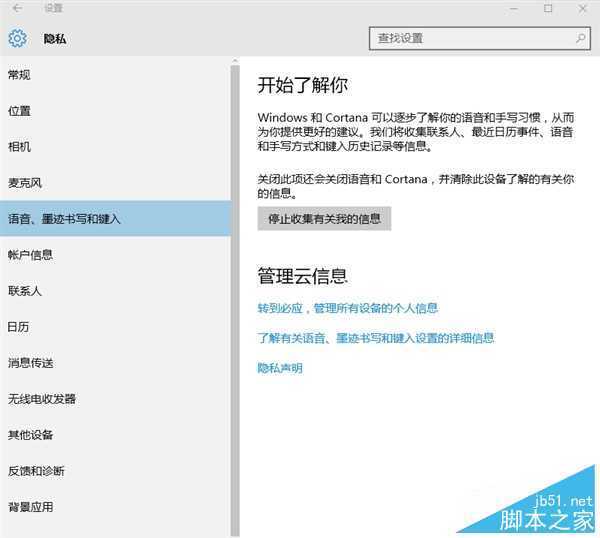This screenshot has height=538, width=600.
Task: Select 麦克风 in the sidebar
Action: coord(116,183)
